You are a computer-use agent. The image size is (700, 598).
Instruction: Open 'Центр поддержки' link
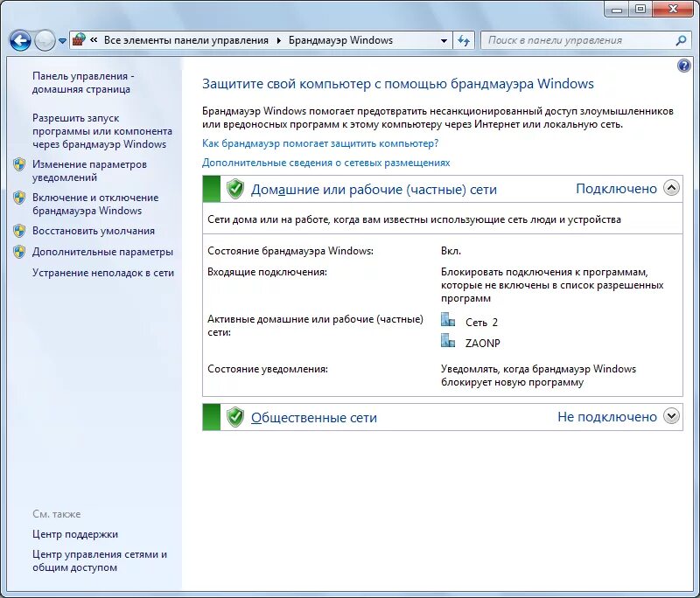tap(75, 534)
